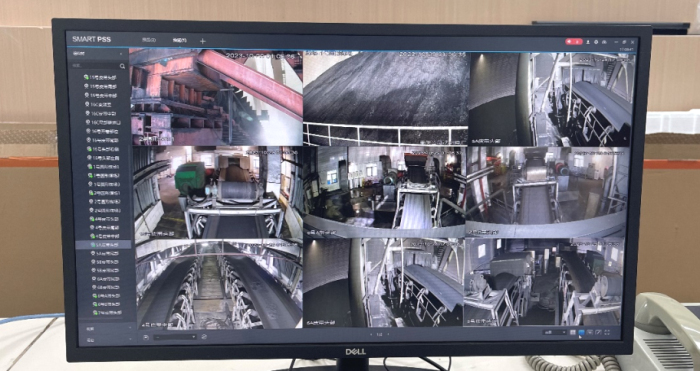
Task: Toggle fullscreen video wall icon
Action: (607, 332)
